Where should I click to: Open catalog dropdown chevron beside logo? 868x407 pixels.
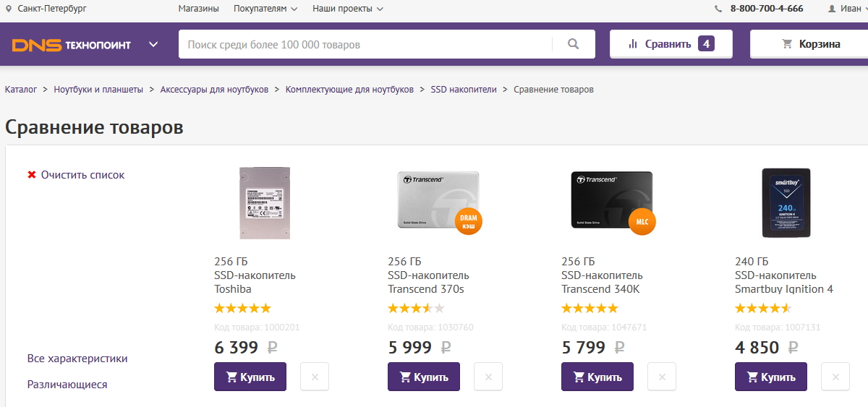point(153,44)
